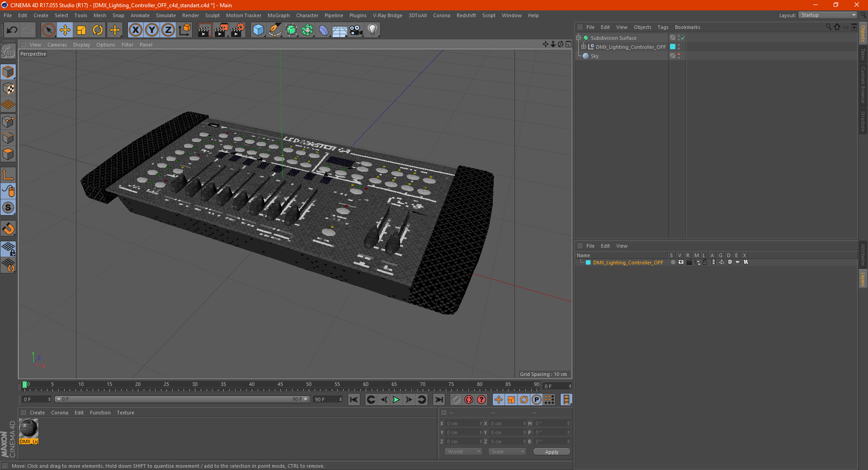Open Object Manager Tags menu

pyautogui.click(x=663, y=27)
